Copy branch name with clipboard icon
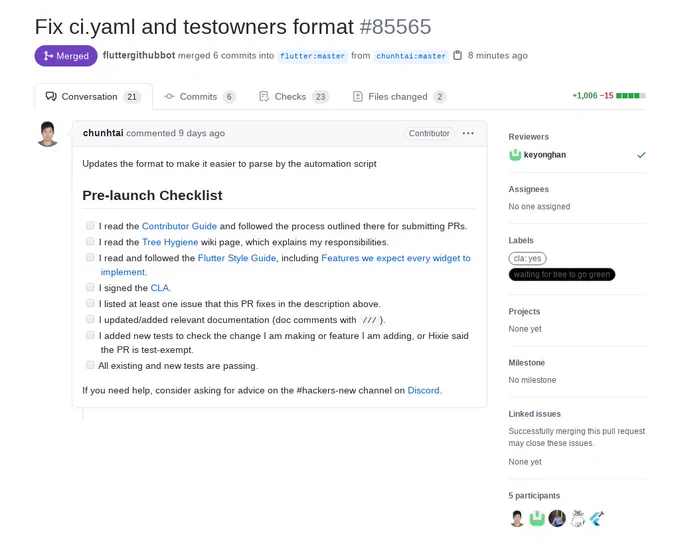This screenshot has height=541, width=680. coord(458,56)
